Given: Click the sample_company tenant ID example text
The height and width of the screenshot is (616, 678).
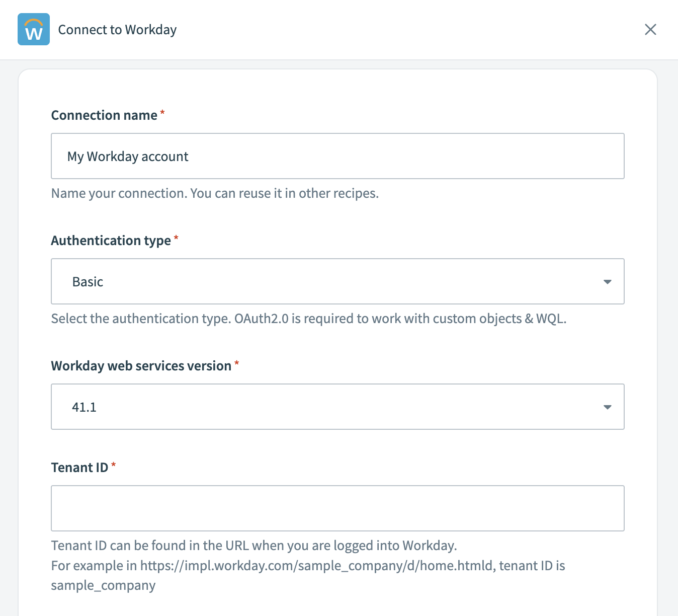Looking at the screenshot, I should [103, 585].
